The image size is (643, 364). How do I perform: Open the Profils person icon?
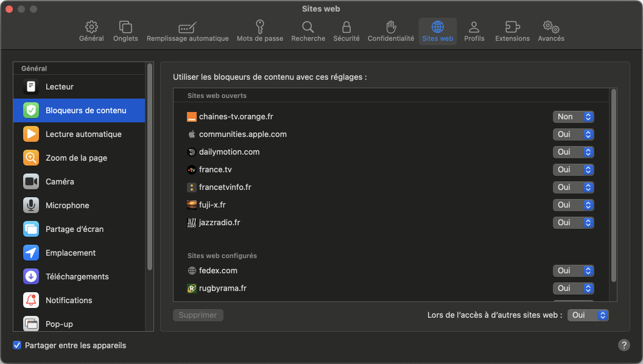point(474,27)
